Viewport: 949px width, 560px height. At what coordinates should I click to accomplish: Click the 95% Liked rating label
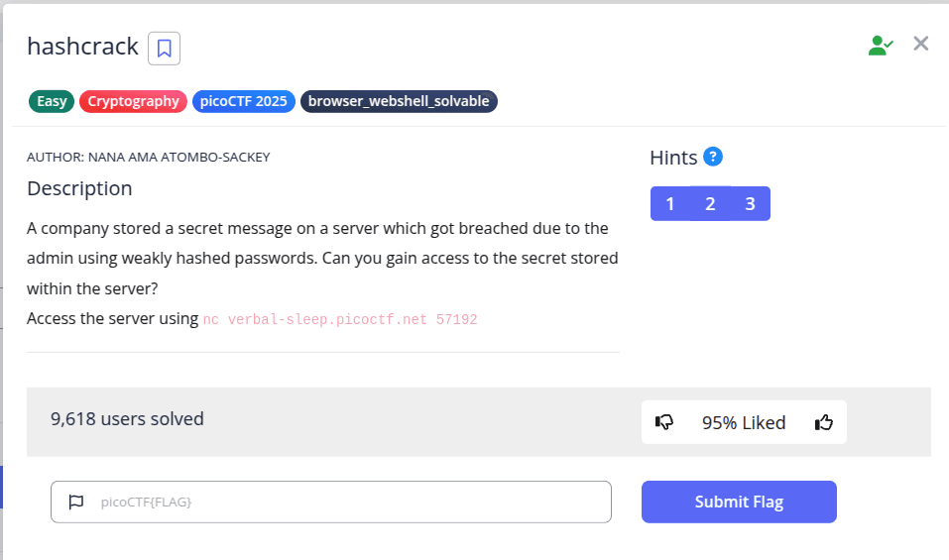pyautogui.click(x=744, y=423)
